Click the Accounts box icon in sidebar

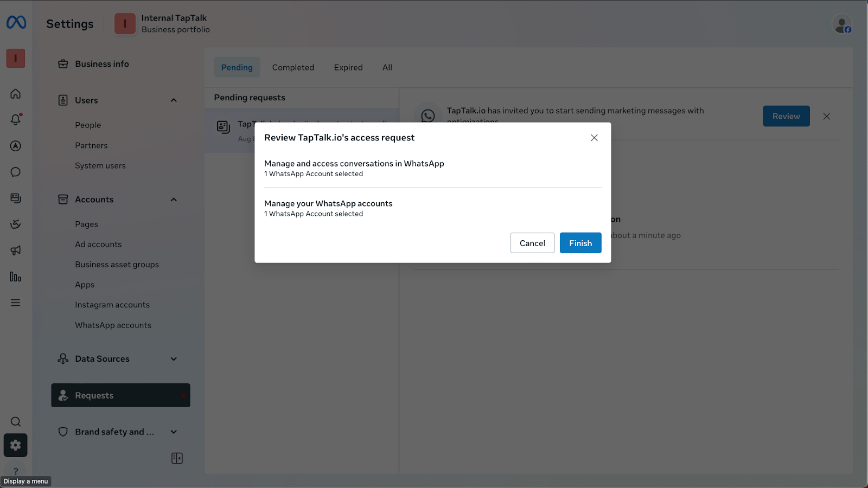pyautogui.click(x=63, y=200)
